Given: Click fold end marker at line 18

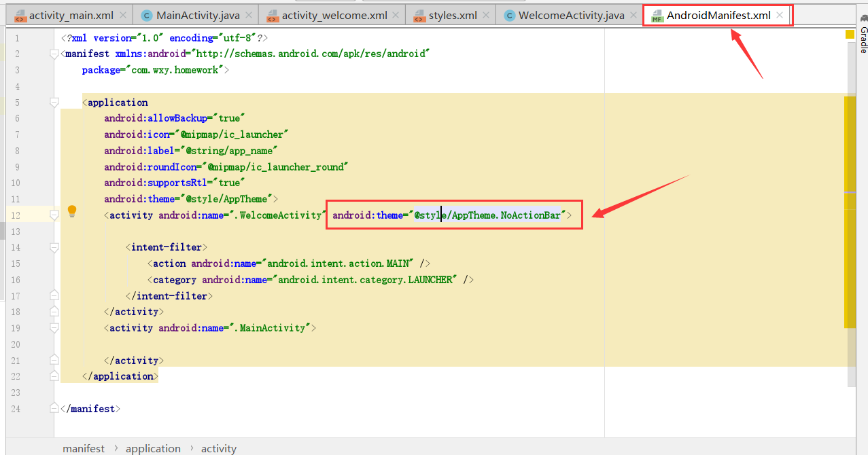Looking at the screenshot, I should [x=54, y=312].
